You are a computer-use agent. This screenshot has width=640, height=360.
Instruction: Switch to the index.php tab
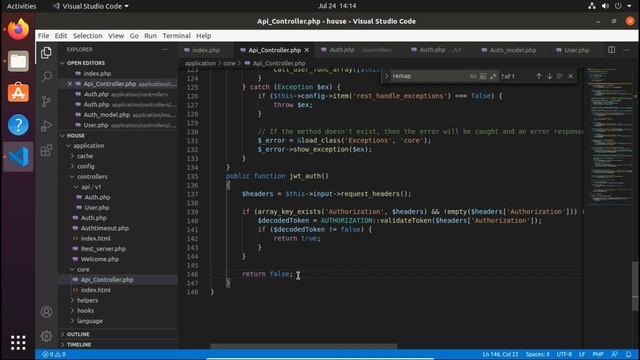(205, 50)
